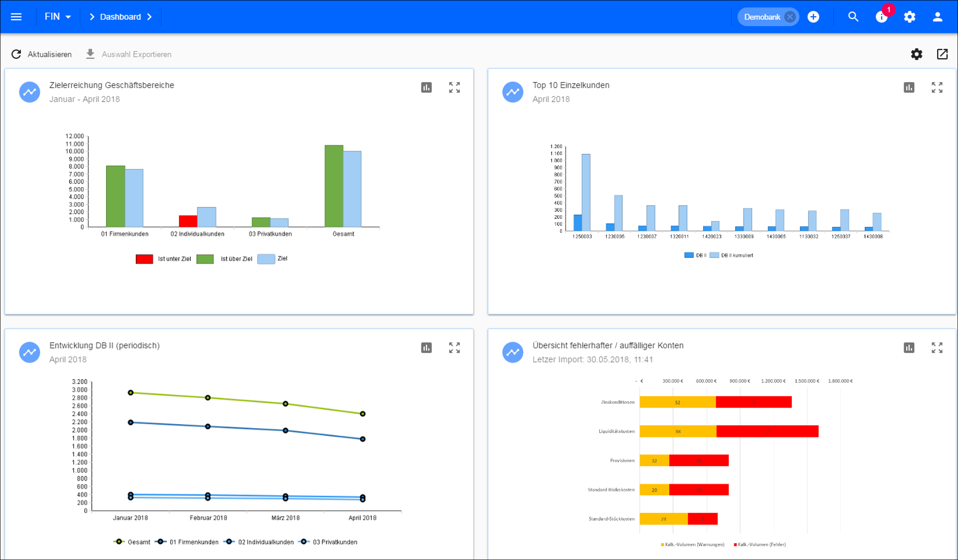Open notifications info icon with badge
The height and width of the screenshot is (560, 958).
click(881, 17)
